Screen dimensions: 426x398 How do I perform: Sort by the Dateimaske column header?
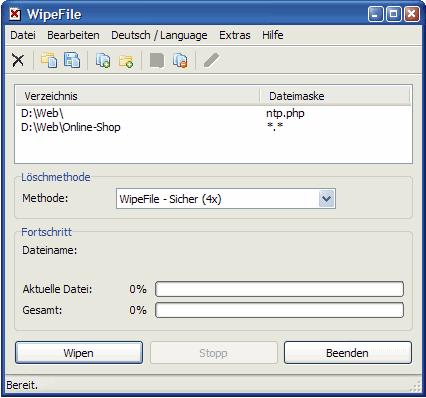(335, 96)
